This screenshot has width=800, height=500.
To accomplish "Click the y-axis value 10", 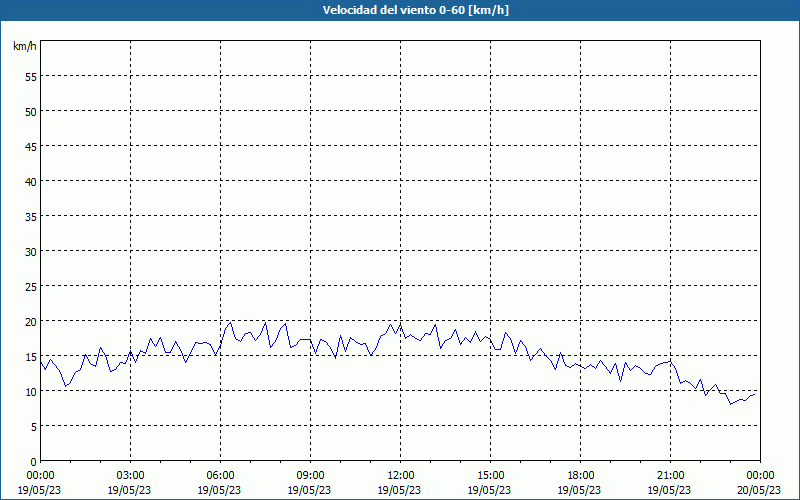I will pos(31,392).
